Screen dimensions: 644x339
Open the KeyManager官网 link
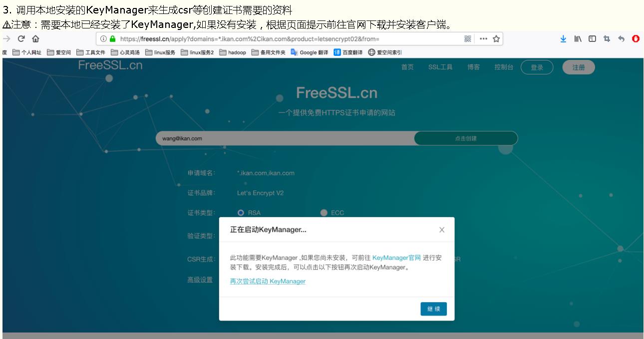(396, 258)
